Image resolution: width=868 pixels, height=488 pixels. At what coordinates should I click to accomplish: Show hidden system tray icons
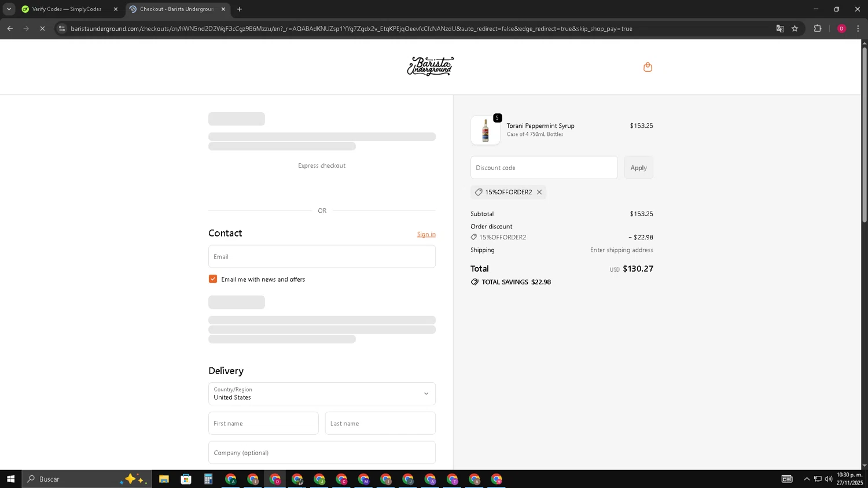(x=807, y=479)
